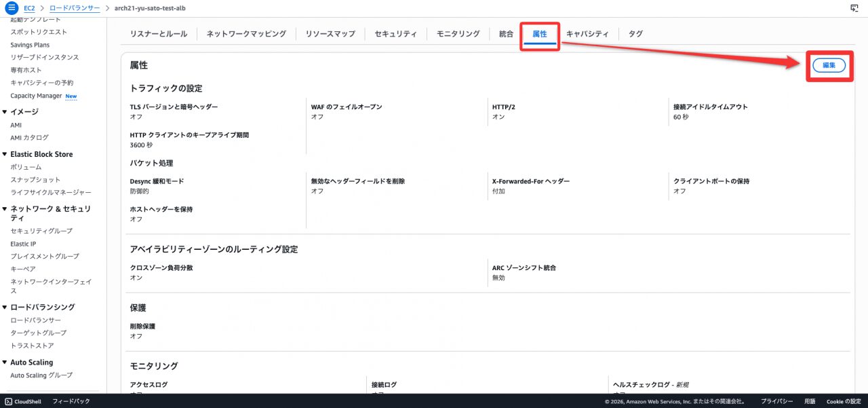Screen dimensions: 868x408
Task: Click the top-right CloudShell terminal icon
Action: pyautogui.click(x=854, y=7)
